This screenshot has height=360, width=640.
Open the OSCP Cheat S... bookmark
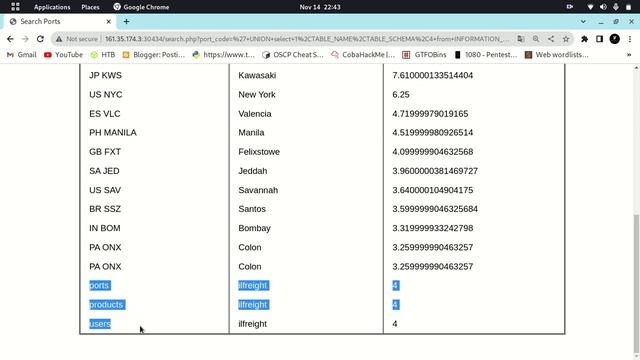293,55
